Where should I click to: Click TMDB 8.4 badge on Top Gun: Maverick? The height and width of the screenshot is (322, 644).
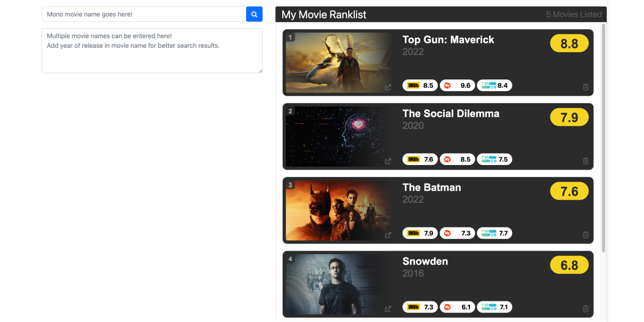[495, 86]
